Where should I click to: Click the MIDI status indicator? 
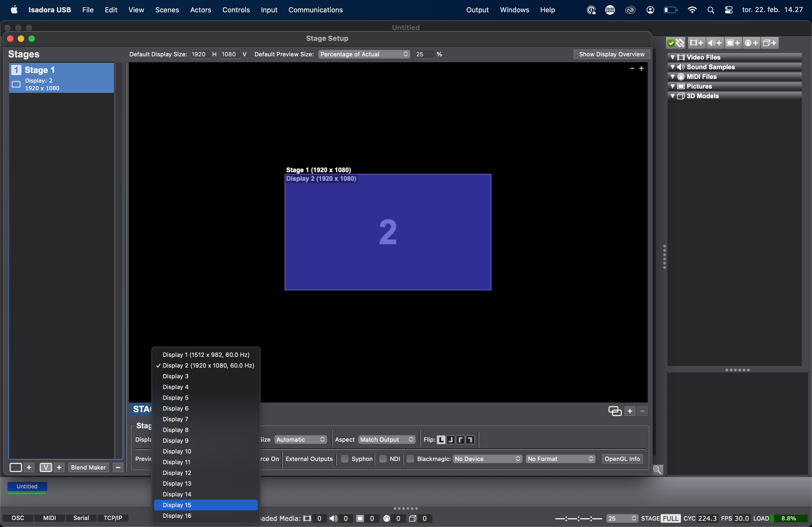point(49,518)
